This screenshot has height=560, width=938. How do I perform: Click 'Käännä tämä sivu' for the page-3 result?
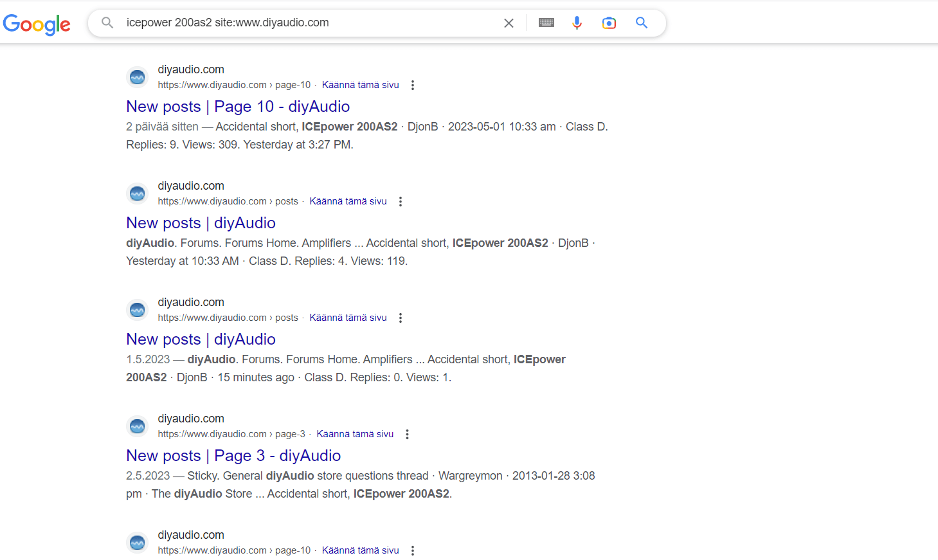click(x=355, y=434)
